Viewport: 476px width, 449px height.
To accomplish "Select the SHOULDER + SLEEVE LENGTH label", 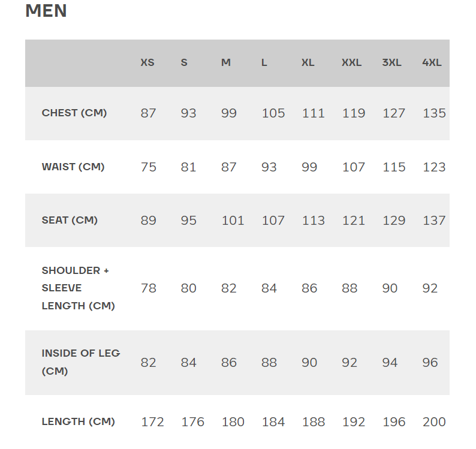I will [78, 288].
